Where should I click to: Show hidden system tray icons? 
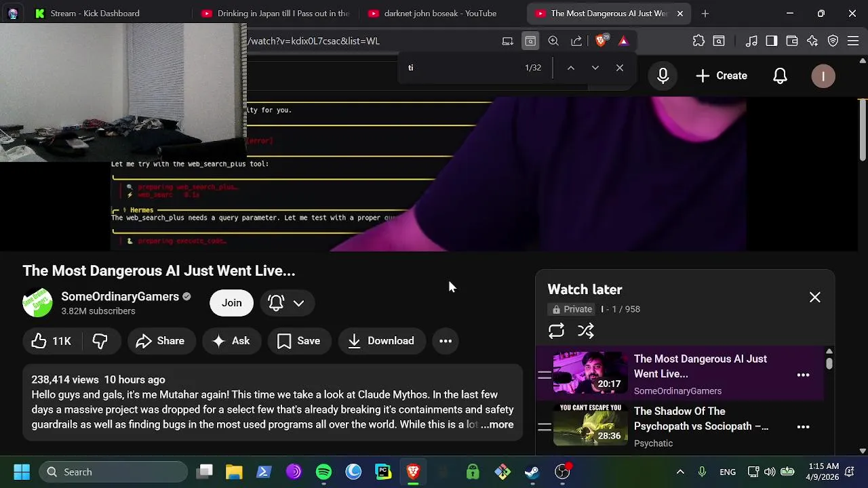click(680, 472)
